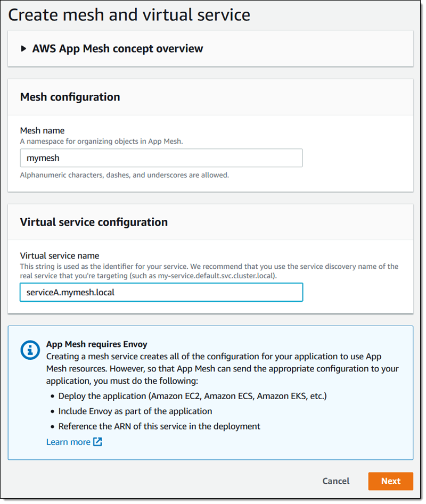Image resolution: width=426 pixels, height=504 pixels.
Task: Click the "Mesh name" field label
Action: tap(42, 130)
